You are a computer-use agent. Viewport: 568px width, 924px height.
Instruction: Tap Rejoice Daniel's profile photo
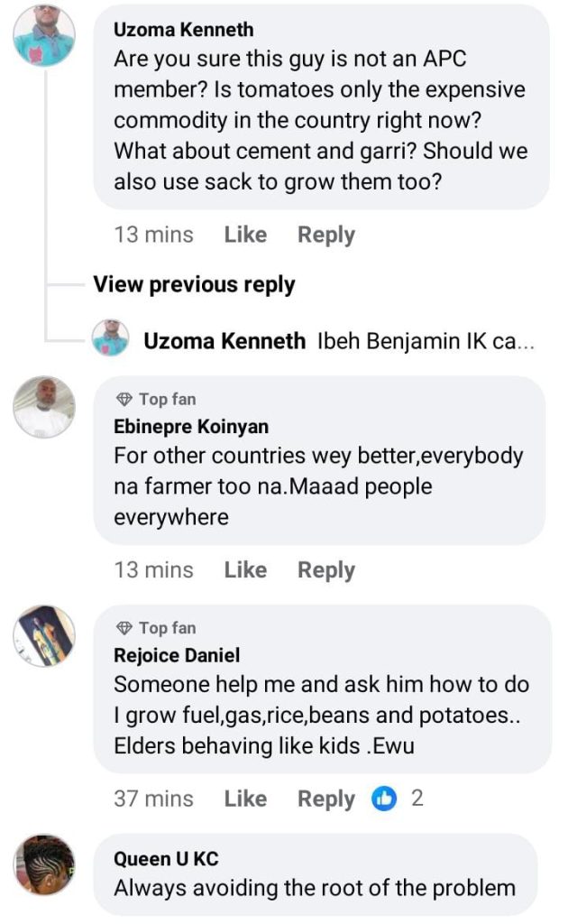point(43,636)
